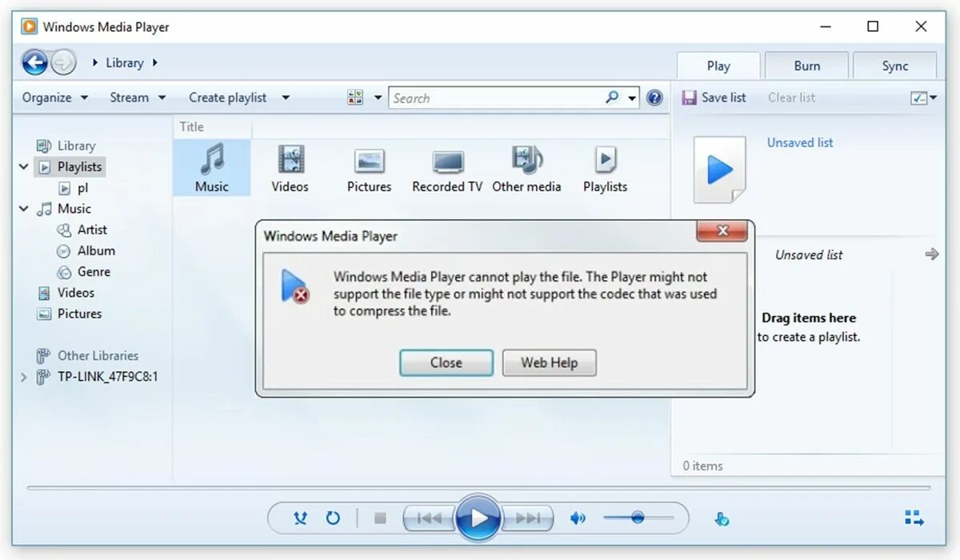960x560 pixels.
Task: Click the Help question mark icon
Action: 655,98
